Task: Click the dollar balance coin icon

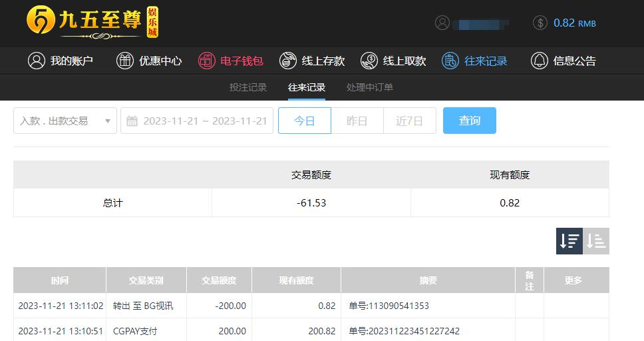Action: [x=540, y=23]
